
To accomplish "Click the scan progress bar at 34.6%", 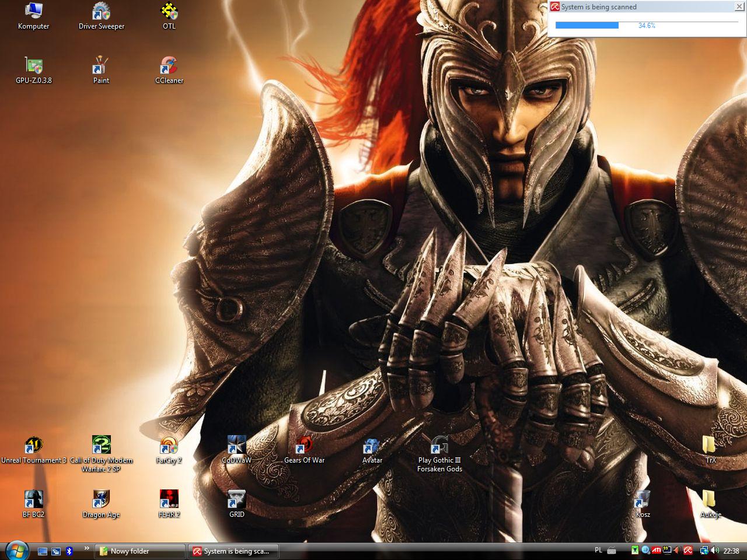I will point(647,26).
